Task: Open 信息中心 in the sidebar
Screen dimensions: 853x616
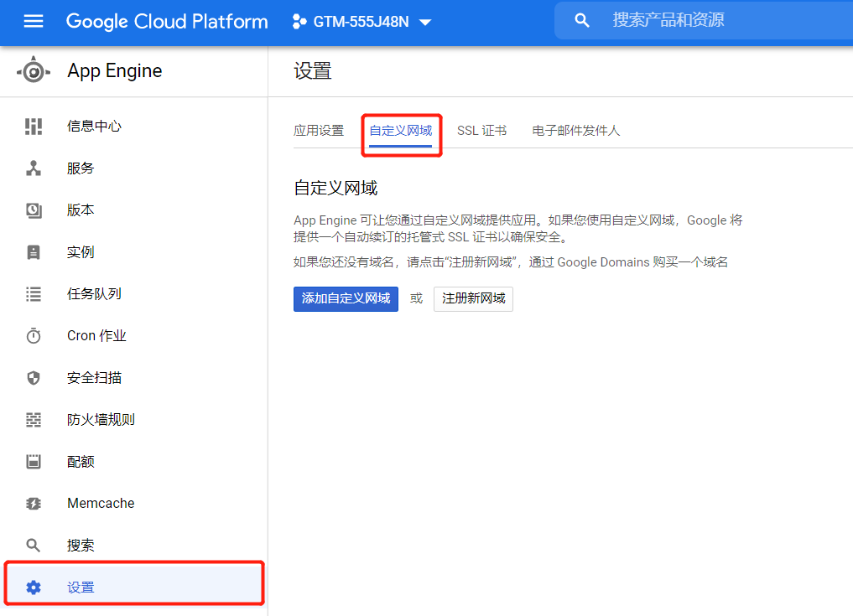Action: point(134,127)
